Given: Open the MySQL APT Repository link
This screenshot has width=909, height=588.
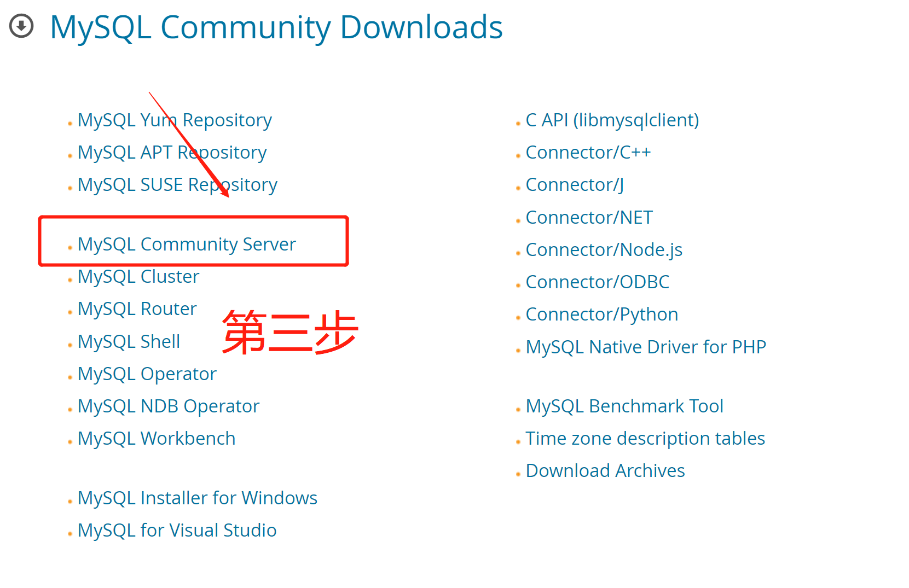Looking at the screenshot, I should click(x=172, y=153).
